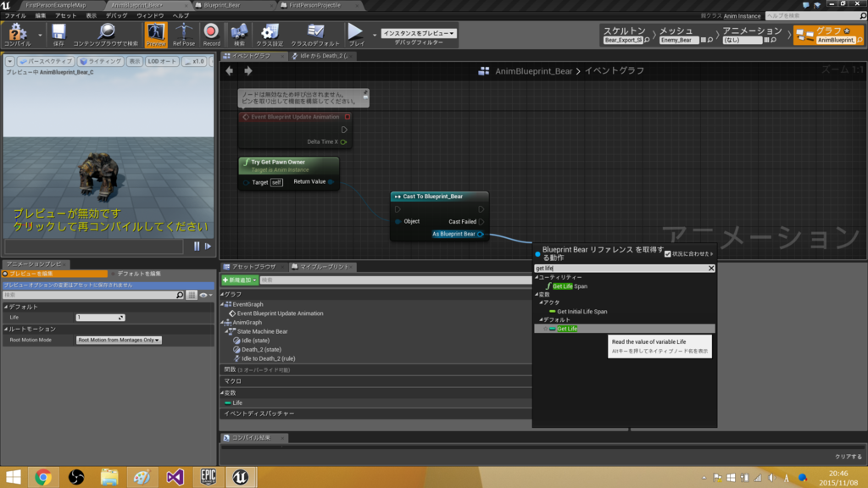
Task: Open the File menu
Action: pos(15,15)
